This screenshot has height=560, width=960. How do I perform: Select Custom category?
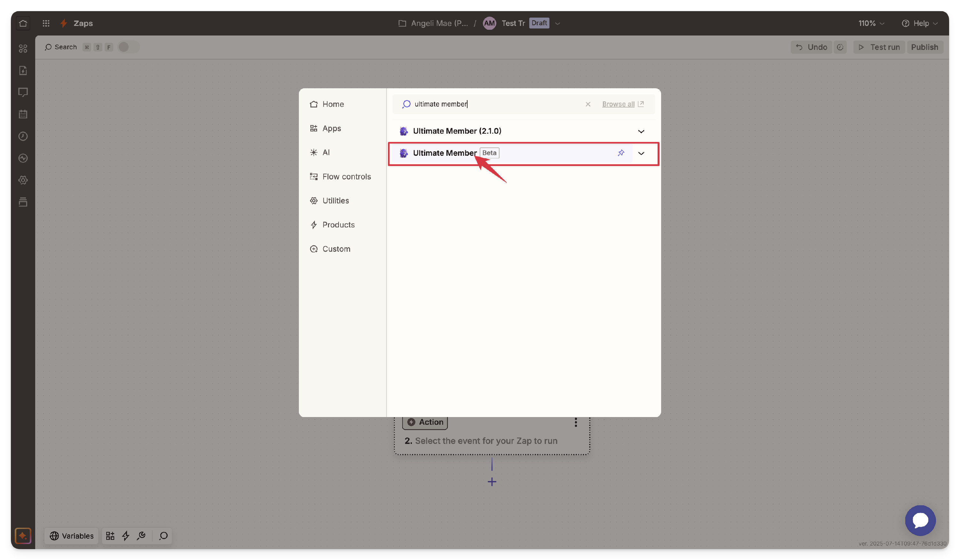(330, 248)
